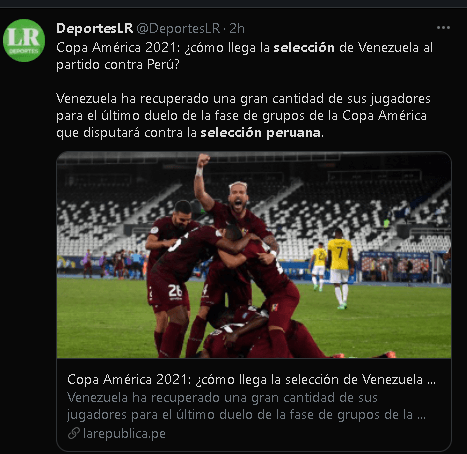The height and width of the screenshot is (454, 467).
Task: Open the @DeportesLR handle
Action: (x=178, y=28)
